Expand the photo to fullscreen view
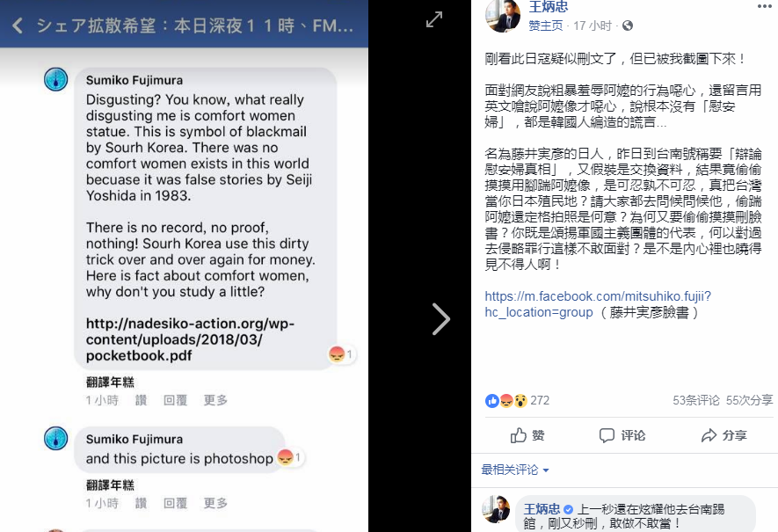This screenshot has height=532, width=778. [434, 19]
